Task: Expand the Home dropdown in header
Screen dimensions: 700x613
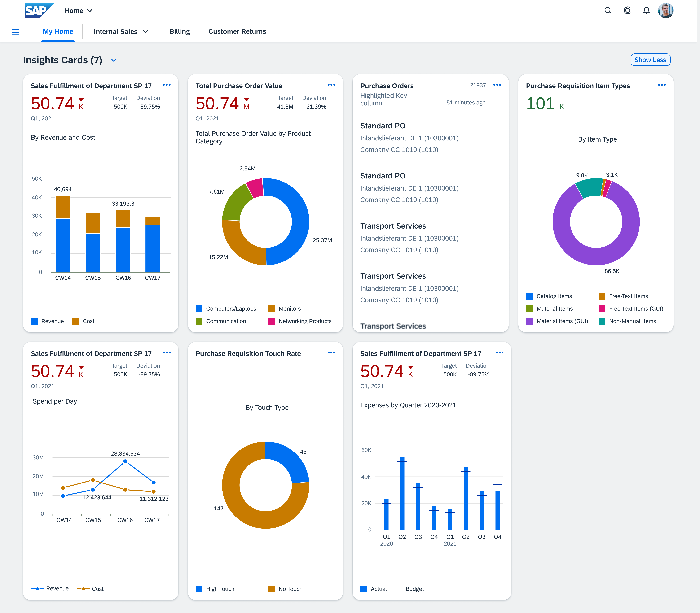Action: tap(90, 11)
